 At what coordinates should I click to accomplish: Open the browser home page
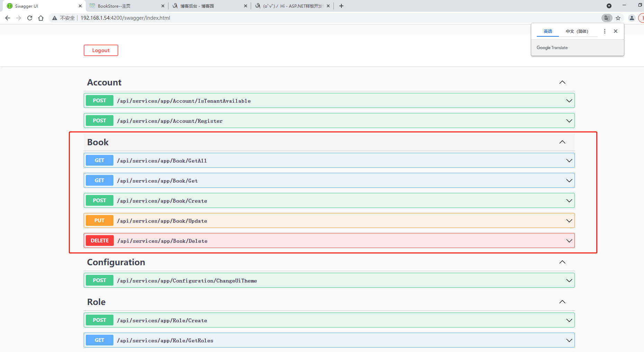(41, 18)
